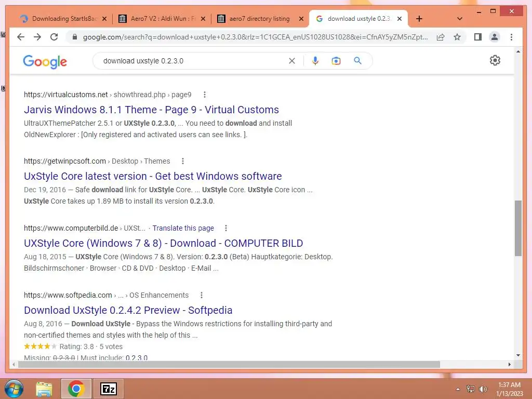Open Jarvis Windows 8.1.1 Theme result
Viewport: 532px width, 399px height.
pyautogui.click(x=151, y=110)
